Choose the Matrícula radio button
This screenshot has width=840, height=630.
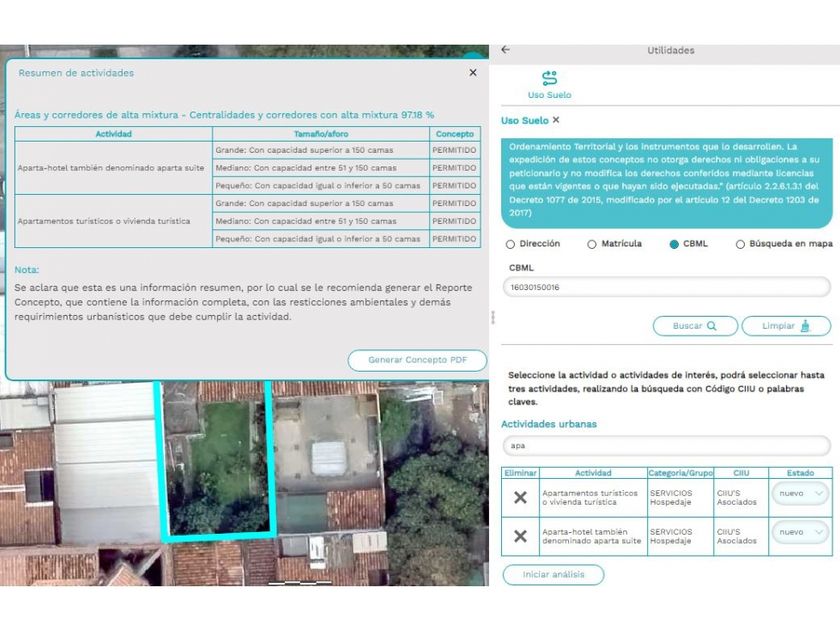pyautogui.click(x=592, y=244)
